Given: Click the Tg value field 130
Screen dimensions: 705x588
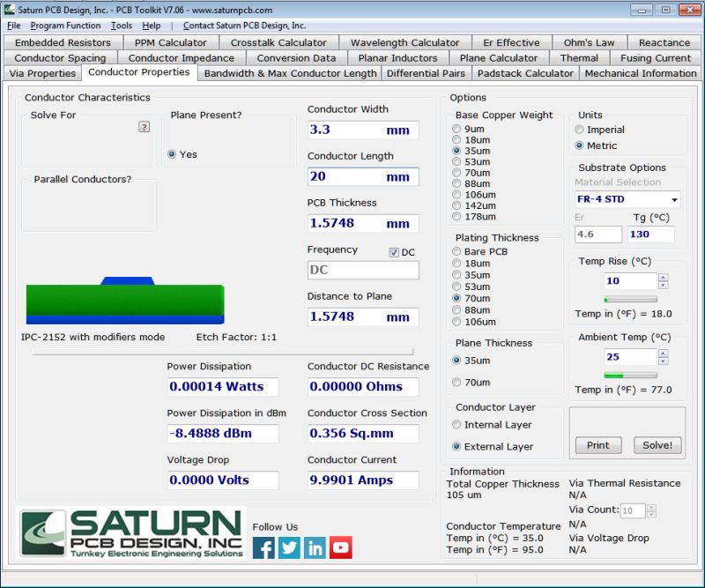Looking at the screenshot, I should pyautogui.click(x=651, y=234).
